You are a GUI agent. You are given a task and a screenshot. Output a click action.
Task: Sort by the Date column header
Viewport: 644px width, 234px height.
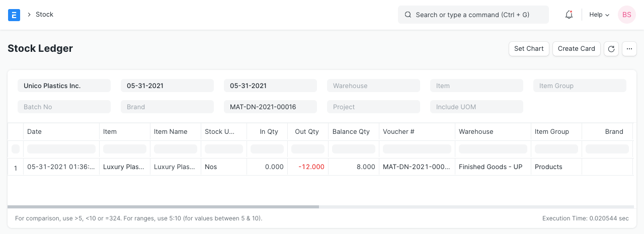[61, 131]
